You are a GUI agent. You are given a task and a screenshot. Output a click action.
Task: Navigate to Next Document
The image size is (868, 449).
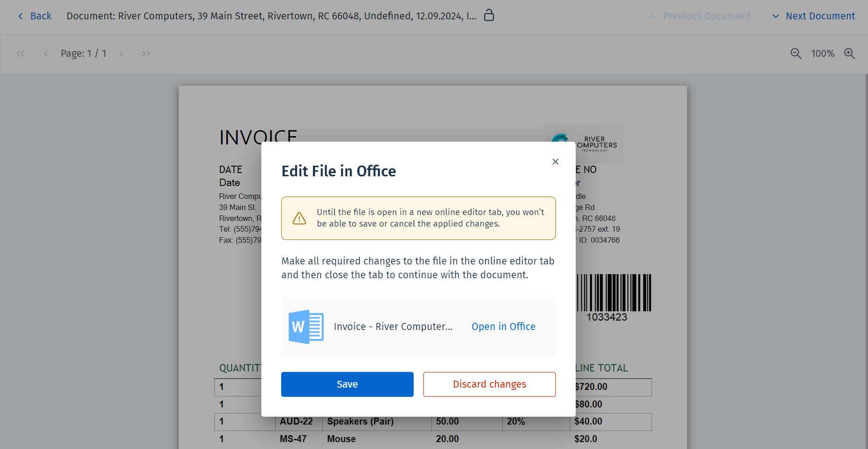click(x=814, y=16)
